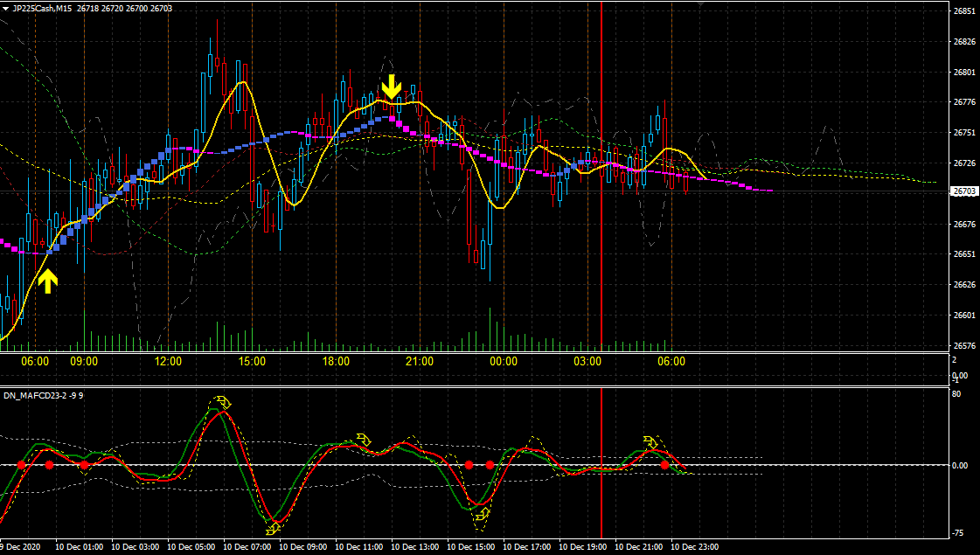Click the 10 Dec 01:00 time axis label
The image size is (980, 555).
pyautogui.click(x=80, y=547)
